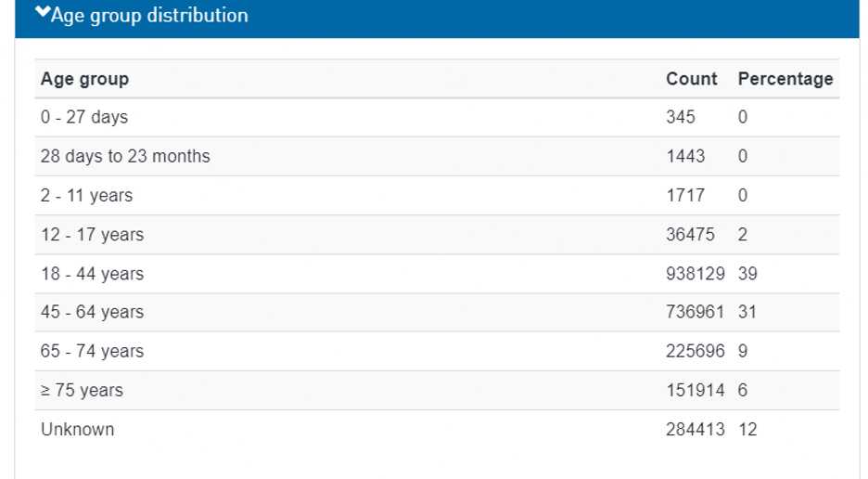
Task: Select the 45 - 64 years row label
Action: [x=92, y=313]
